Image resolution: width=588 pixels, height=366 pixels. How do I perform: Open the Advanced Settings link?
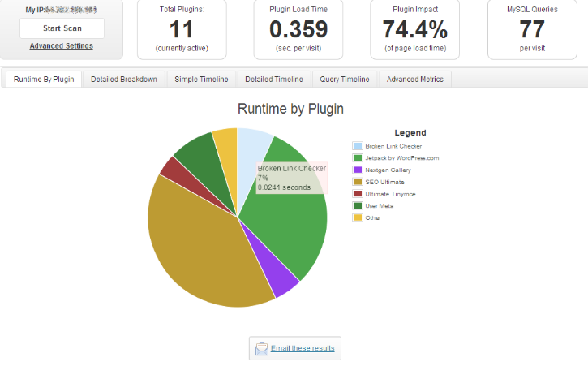62,45
